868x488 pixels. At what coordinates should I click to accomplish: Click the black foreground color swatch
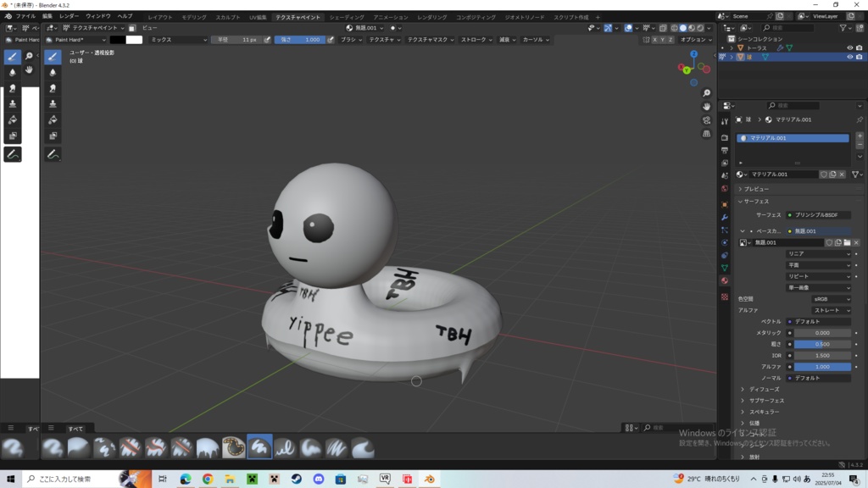click(117, 40)
